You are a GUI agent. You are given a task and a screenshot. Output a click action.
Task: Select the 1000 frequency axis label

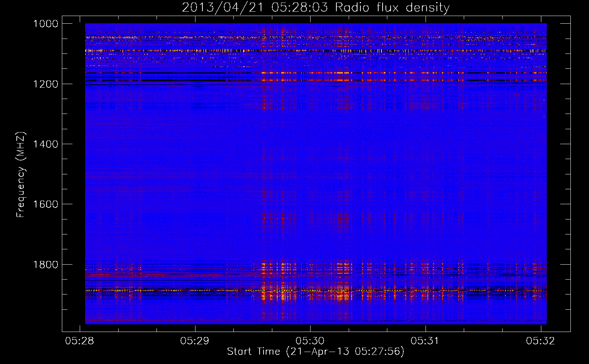point(46,24)
